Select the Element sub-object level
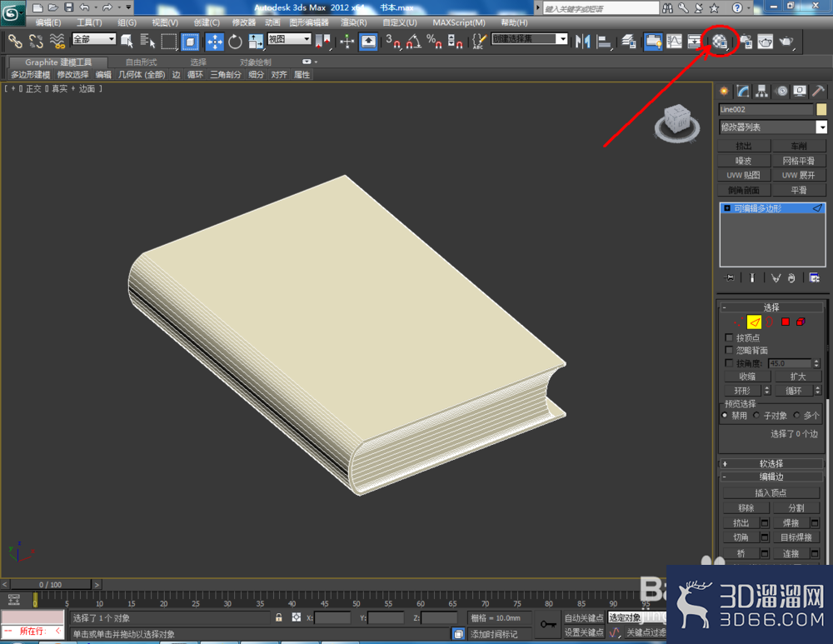This screenshot has width=833, height=644. click(x=801, y=322)
